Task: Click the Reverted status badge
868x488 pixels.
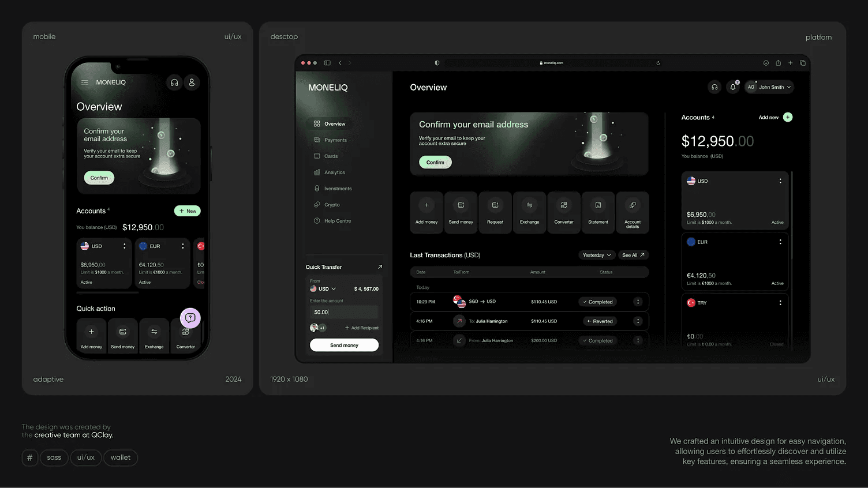Action: [x=600, y=321]
